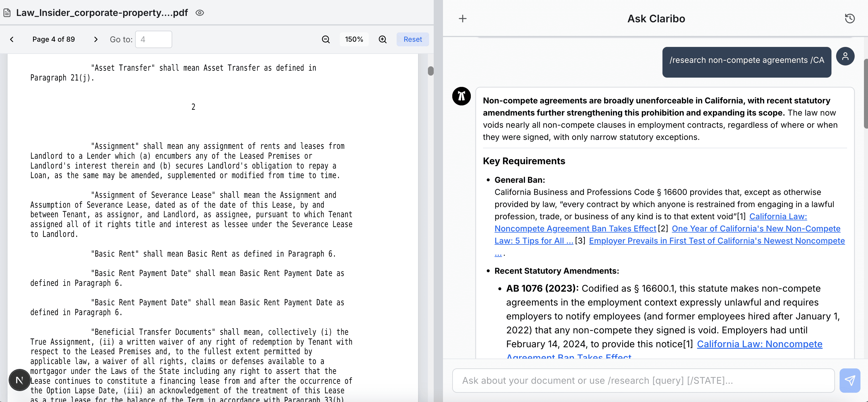Viewport: 868px width, 402px height.
Task: Click the 150% zoom percentage display
Action: [x=354, y=39]
